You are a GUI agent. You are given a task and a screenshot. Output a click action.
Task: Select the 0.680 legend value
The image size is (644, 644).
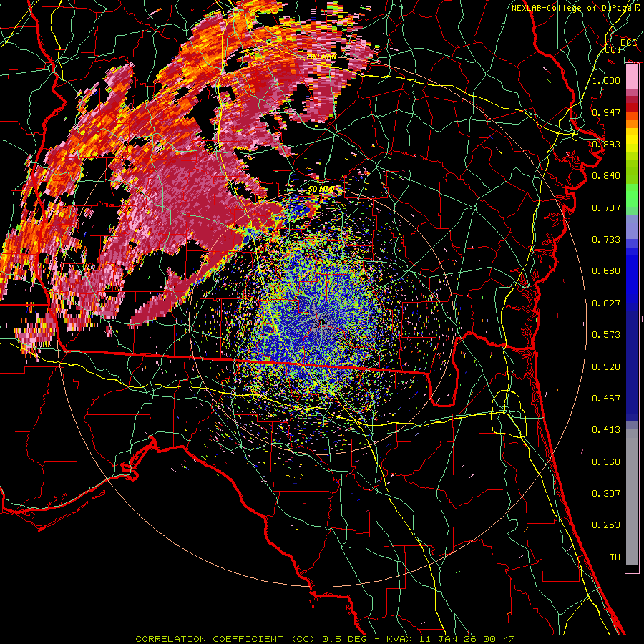606,271
